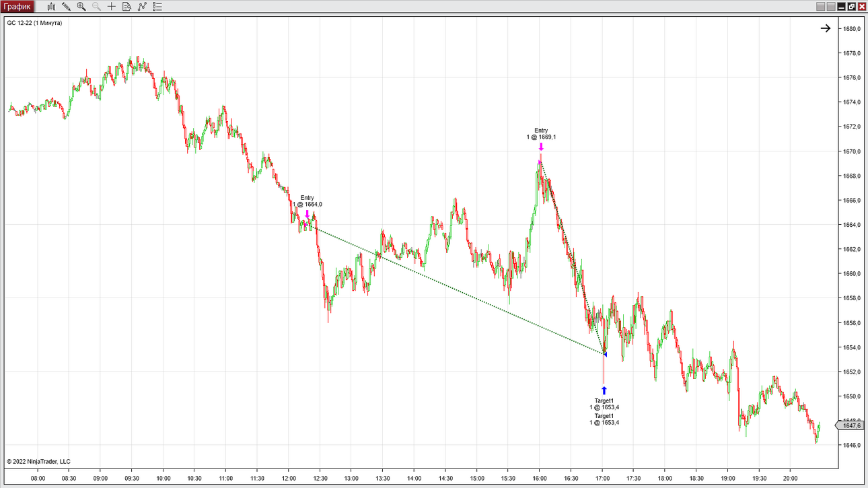This screenshot has width=868, height=488.
Task: Click the zoom out magnifier
Action: pos(96,7)
